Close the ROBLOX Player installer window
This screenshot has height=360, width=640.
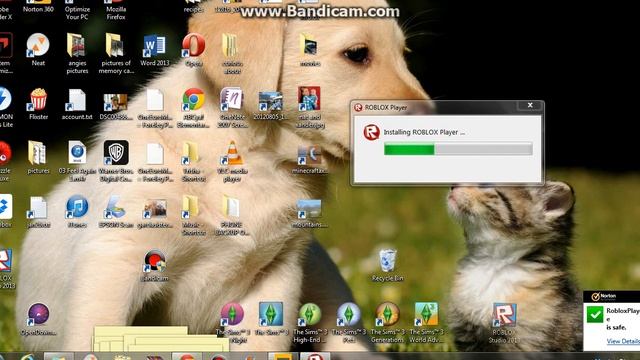[530, 105]
